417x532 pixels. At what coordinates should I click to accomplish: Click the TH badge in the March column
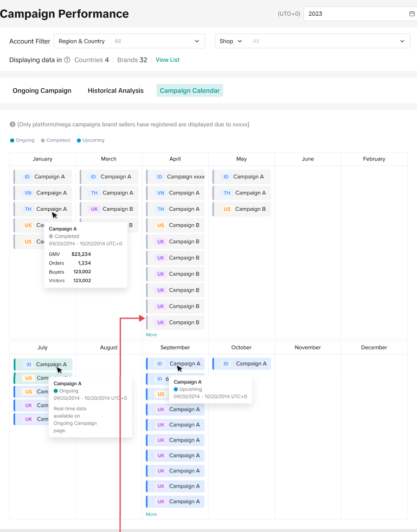[94, 193]
